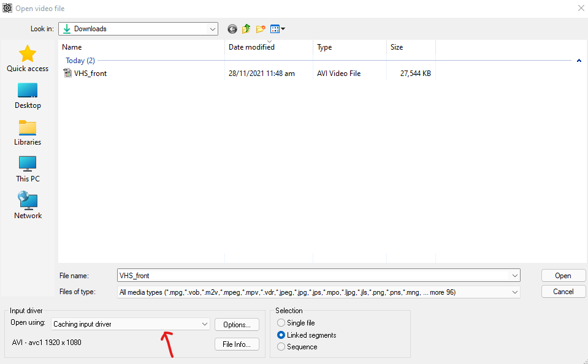Open Network in sidebar
Viewport: 588px width, 364px height.
28,205
